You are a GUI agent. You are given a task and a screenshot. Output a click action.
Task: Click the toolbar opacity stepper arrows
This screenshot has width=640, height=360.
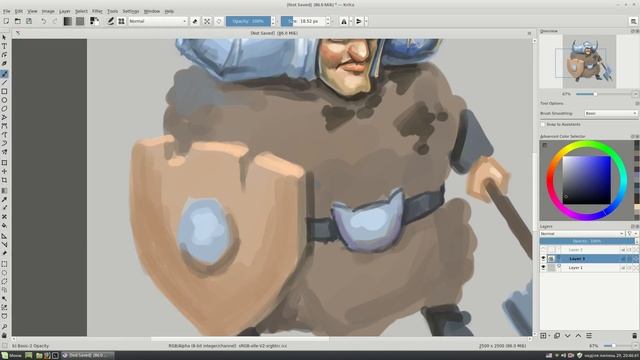(273, 21)
